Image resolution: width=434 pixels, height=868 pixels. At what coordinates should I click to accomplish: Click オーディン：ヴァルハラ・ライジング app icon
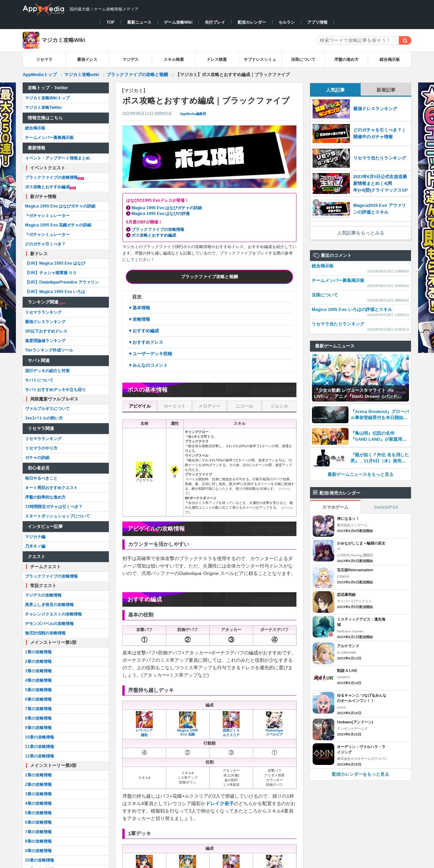[x=323, y=754]
